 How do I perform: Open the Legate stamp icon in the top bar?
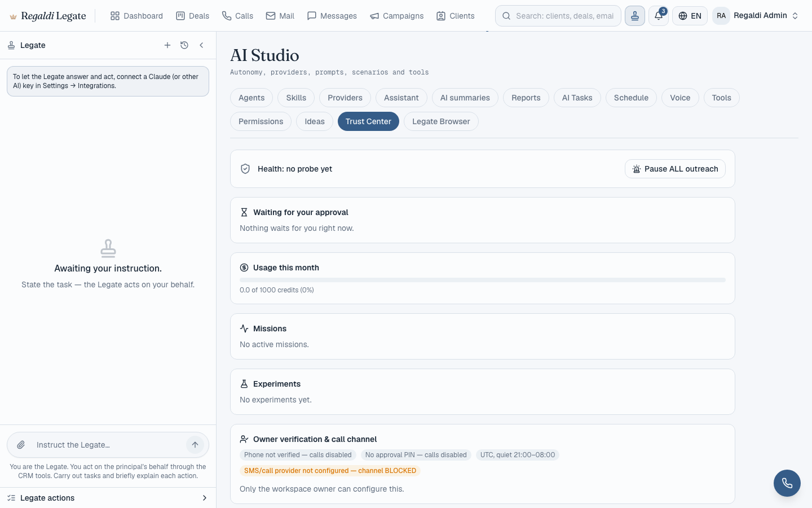point(635,16)
